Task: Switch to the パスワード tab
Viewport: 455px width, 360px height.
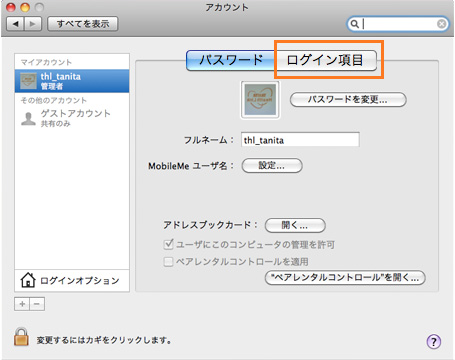Action: [x=231, y=60]
